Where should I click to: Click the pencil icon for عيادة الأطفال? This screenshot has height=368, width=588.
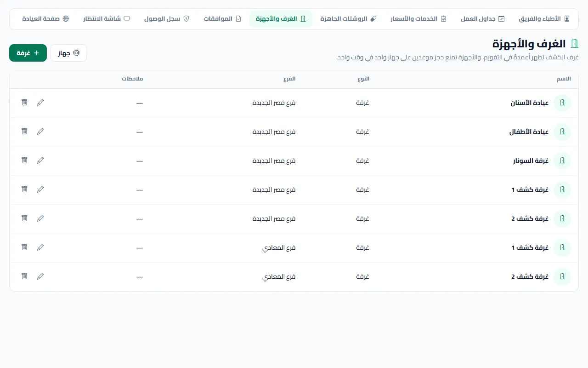tap(40, 131)
